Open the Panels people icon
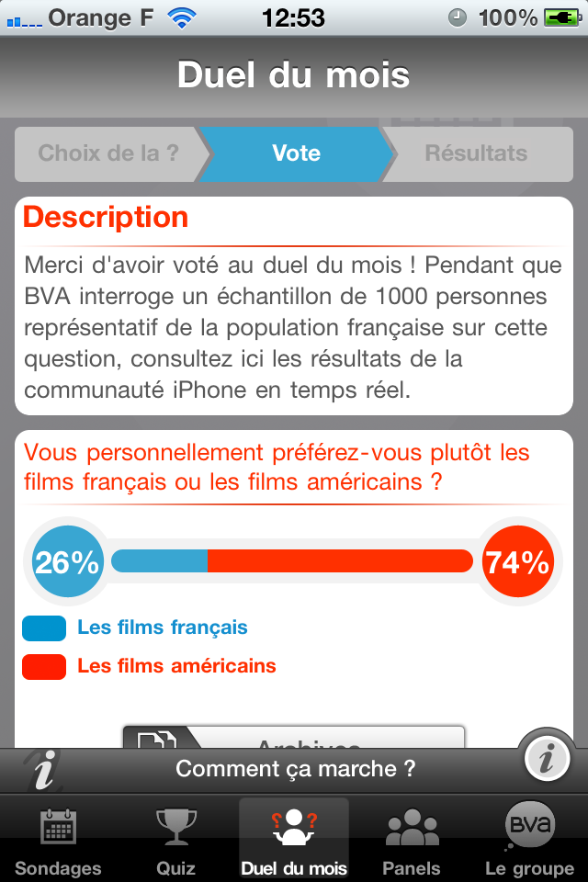Screen dimensions: 588x882 pos(412,828)
